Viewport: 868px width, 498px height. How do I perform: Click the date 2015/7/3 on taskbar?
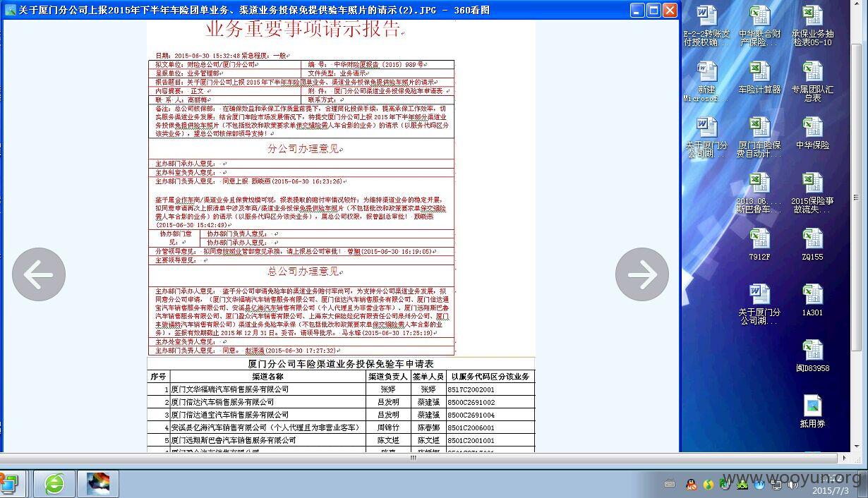[831, 490]
